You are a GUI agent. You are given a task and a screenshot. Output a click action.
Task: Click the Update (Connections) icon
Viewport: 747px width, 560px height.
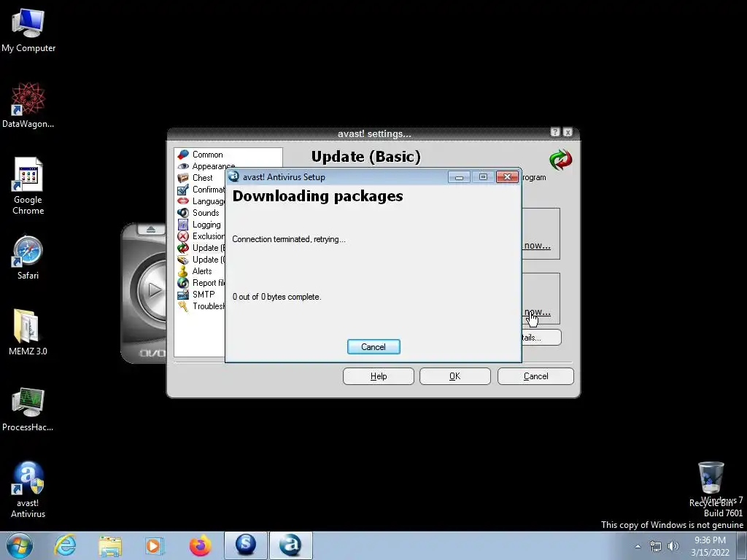(x=183, y=260)
